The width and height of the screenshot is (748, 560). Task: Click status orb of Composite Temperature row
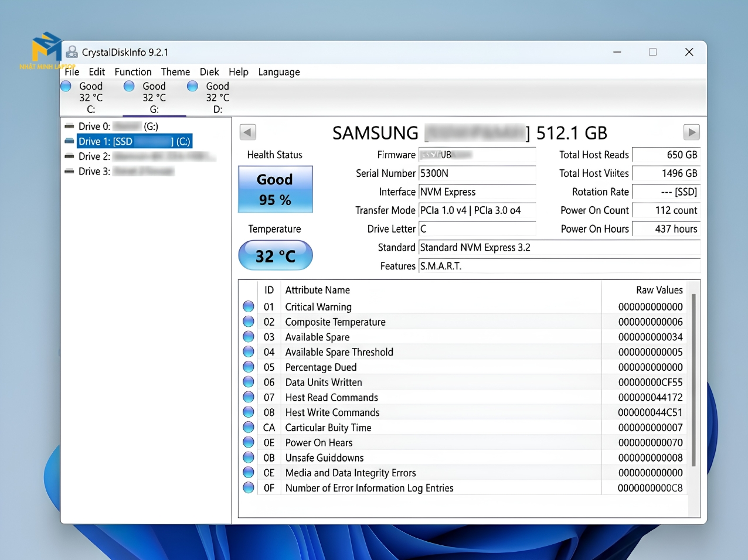(x=249, y=322)
